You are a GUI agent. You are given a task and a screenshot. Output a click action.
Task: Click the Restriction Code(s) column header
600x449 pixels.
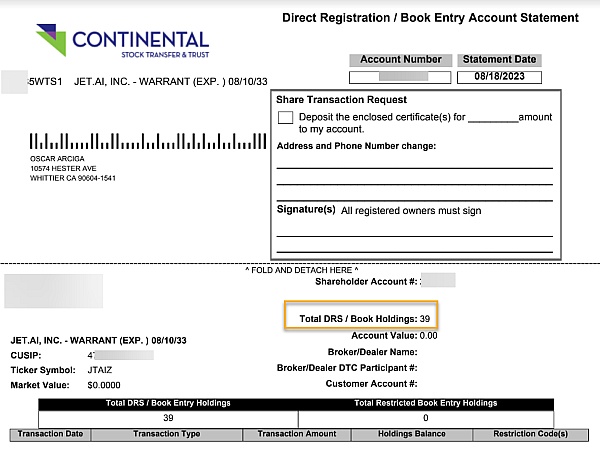531,434
